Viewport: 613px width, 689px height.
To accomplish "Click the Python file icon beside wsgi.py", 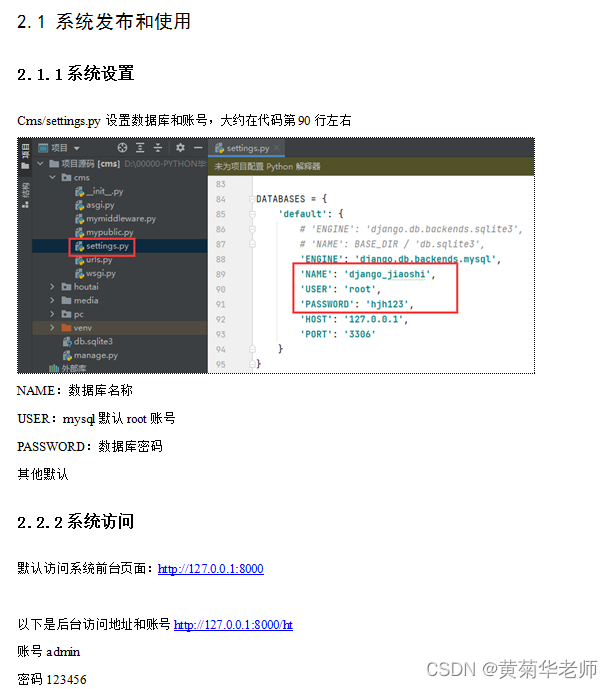I will point(80,273).
